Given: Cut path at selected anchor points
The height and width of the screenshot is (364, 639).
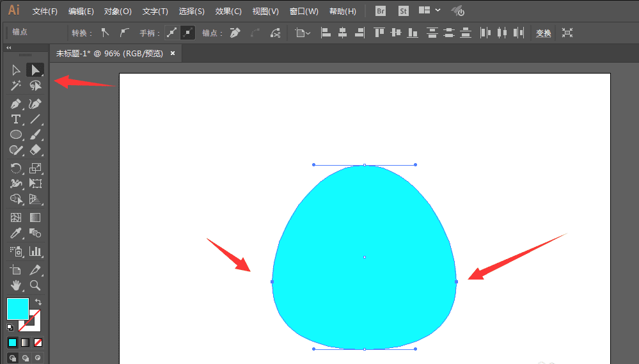Looking at the screenshot, I should [x=276, y=33].
